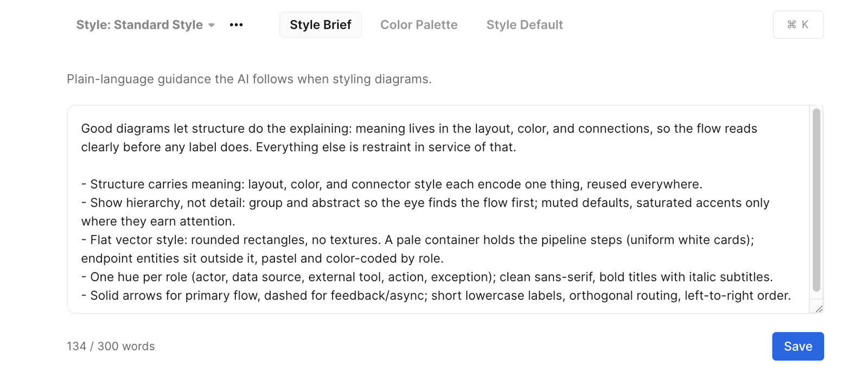This screenshot has height=373, width=868.
Task: Save the style brief
Action: coord(798,346)
